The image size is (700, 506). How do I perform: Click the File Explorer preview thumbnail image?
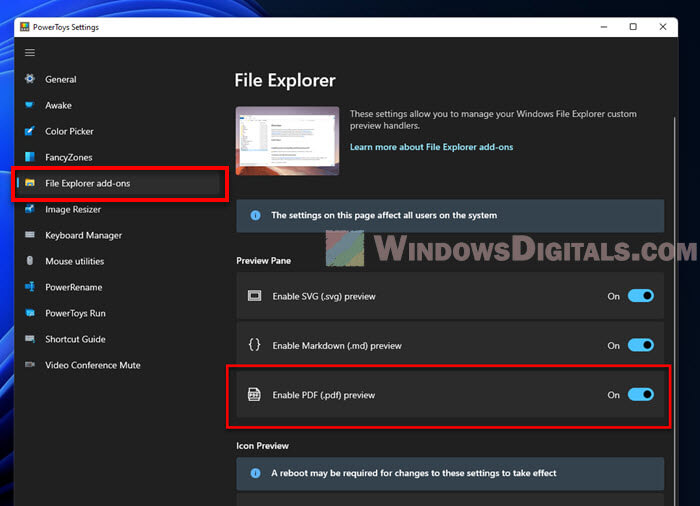click(x=288, y=141)
